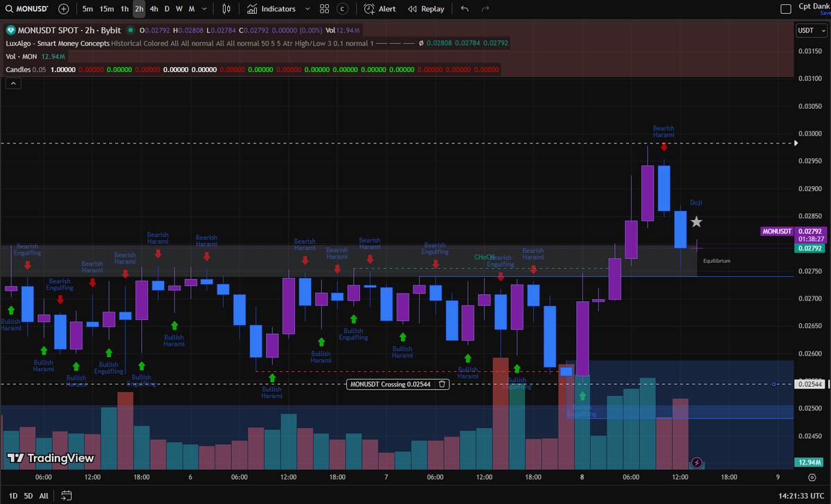Select the 2h timeframe
This screenshot has height=504, width=831.
(139, 9)
